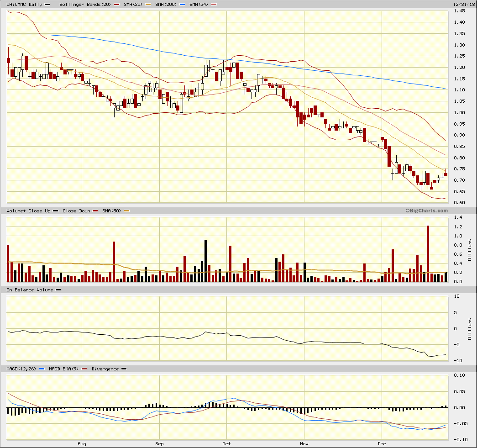Screen dimensions: 477x448
Task: Click the 1.40 price axis label
Action: pyautogui.click(x=459, y=22)
